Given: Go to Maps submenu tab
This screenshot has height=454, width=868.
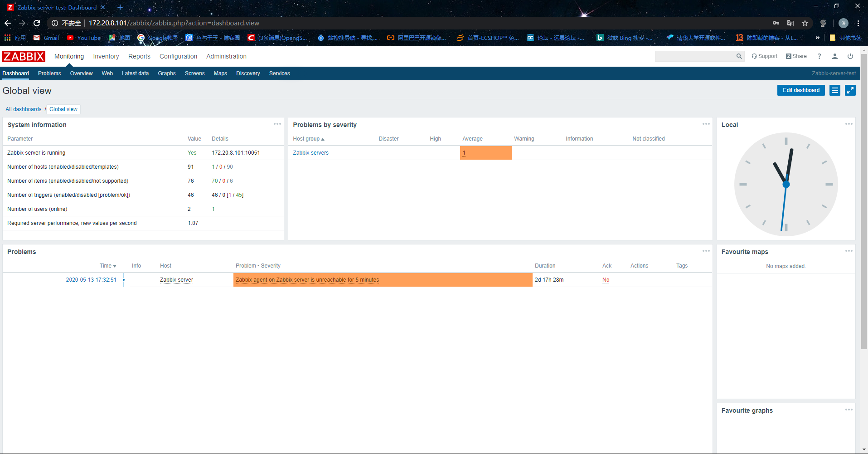Looking at the screenshot, I should click(x=220, y=73).
